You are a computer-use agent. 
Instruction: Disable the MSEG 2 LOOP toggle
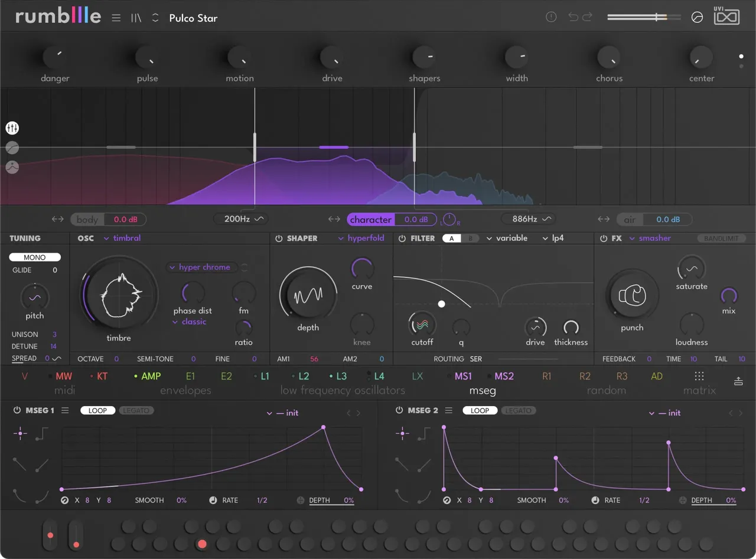[x=480, y=410]
